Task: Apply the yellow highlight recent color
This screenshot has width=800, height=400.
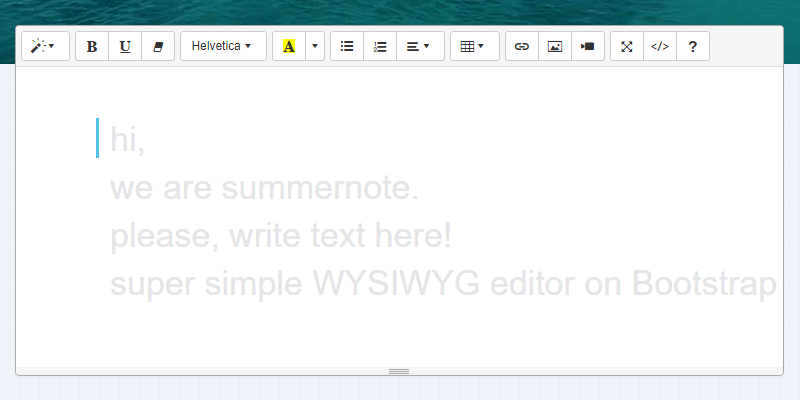Action: pos(289,46)
